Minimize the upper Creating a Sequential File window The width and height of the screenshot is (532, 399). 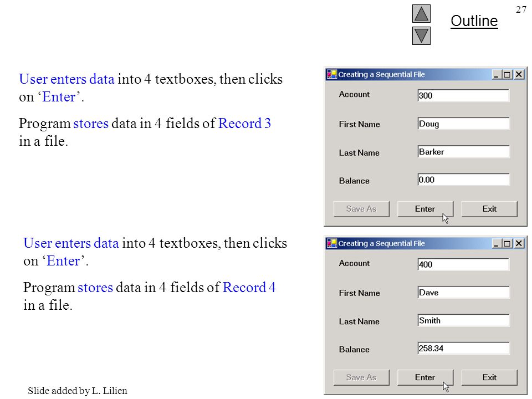(497, 75)
